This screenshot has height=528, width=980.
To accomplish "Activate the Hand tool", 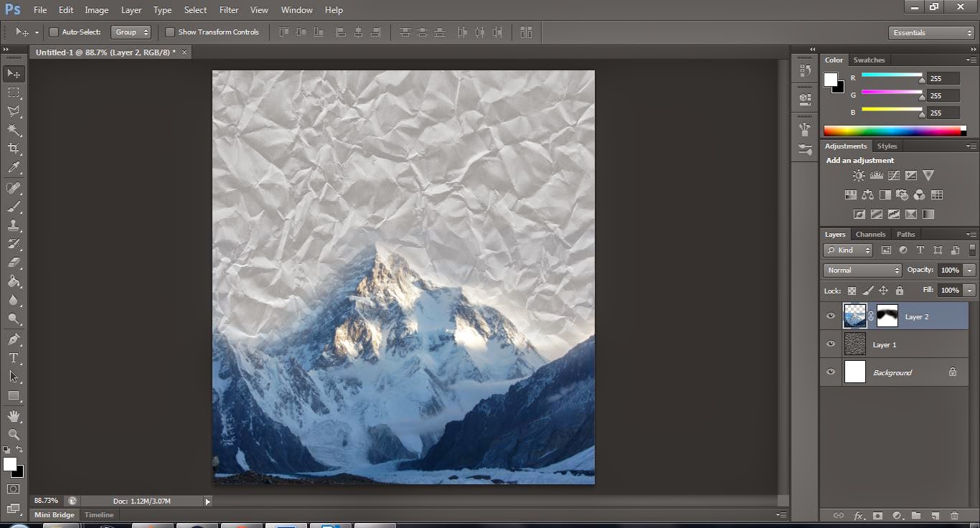I will tap(14, 415).
